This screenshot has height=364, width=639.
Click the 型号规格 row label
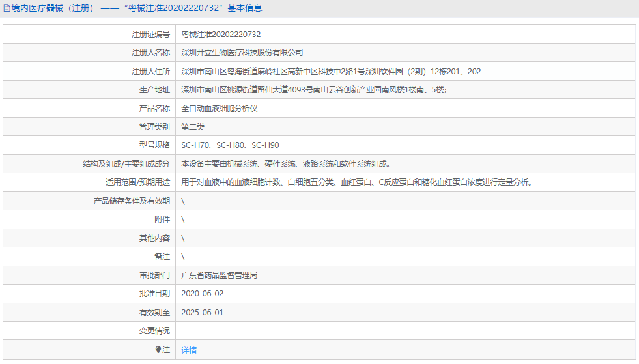coord(154,145)
